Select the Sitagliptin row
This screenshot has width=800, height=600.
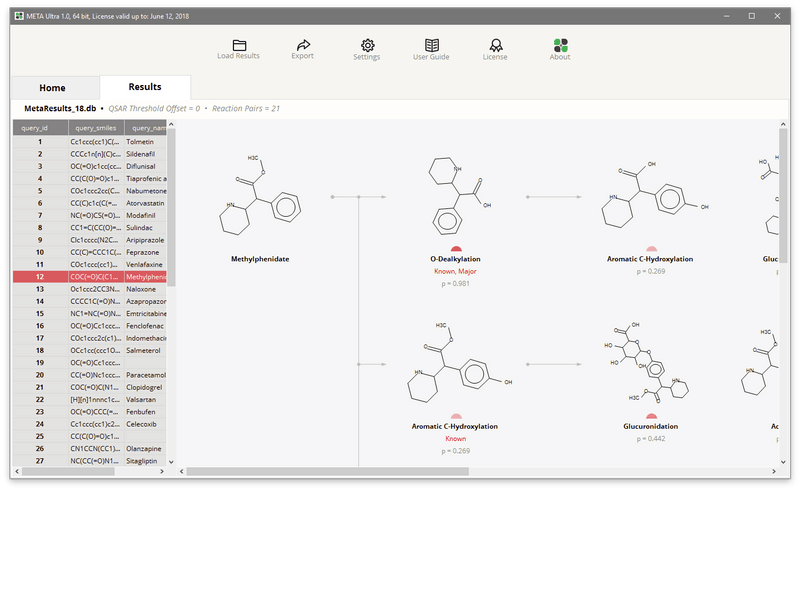coord(90,461)
